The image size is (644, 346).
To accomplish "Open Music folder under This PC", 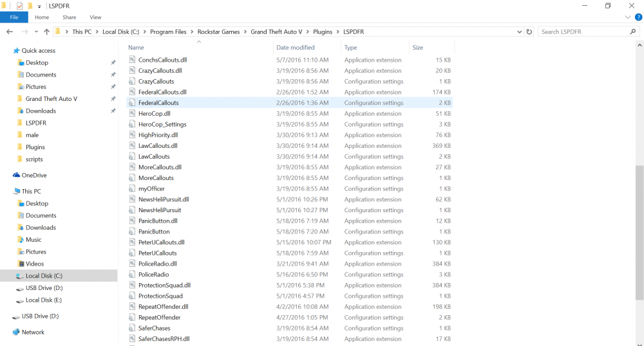I will pyautogui.click(x=33, y=239).
